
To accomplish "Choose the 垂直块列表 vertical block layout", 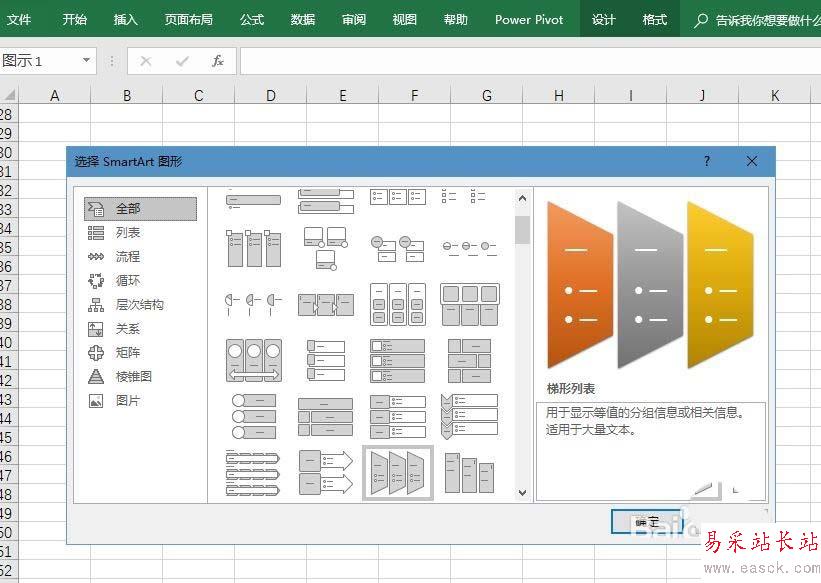I will point(397,416).
